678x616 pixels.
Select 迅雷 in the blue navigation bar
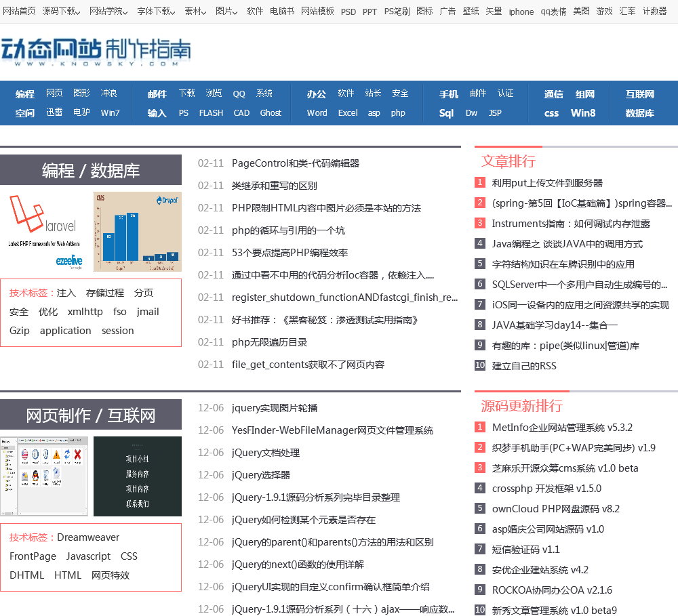(54, 112)
